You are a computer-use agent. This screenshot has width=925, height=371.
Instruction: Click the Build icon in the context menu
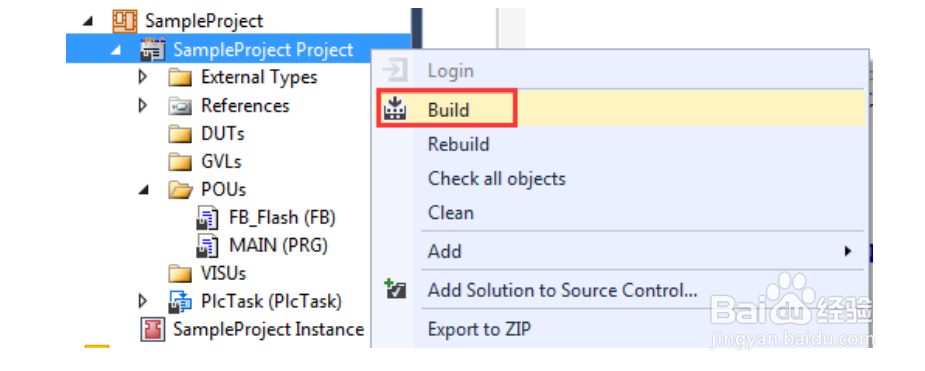click(x=395, y=109)
